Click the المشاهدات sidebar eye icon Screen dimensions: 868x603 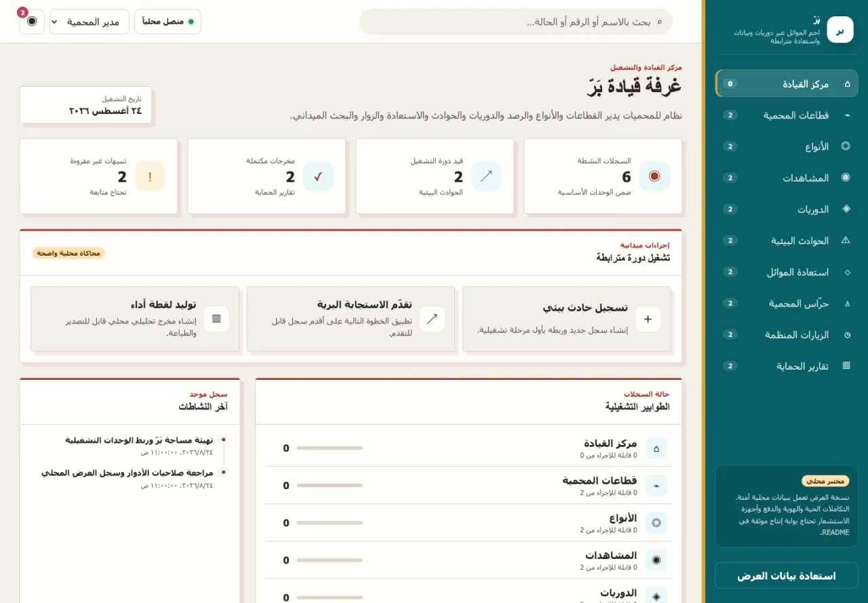846,178
